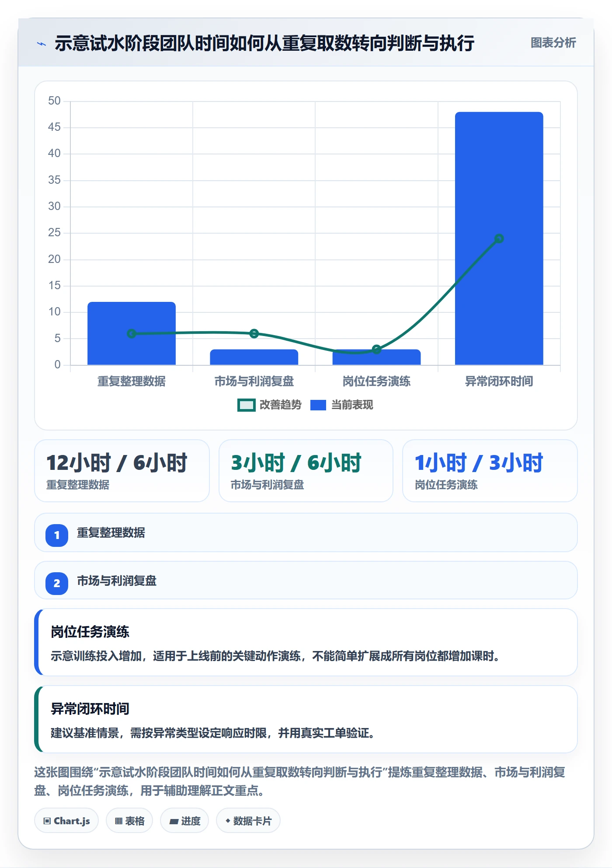
Task: Open the 12小时 / 6小时 data card
Action: click(122, 471)
